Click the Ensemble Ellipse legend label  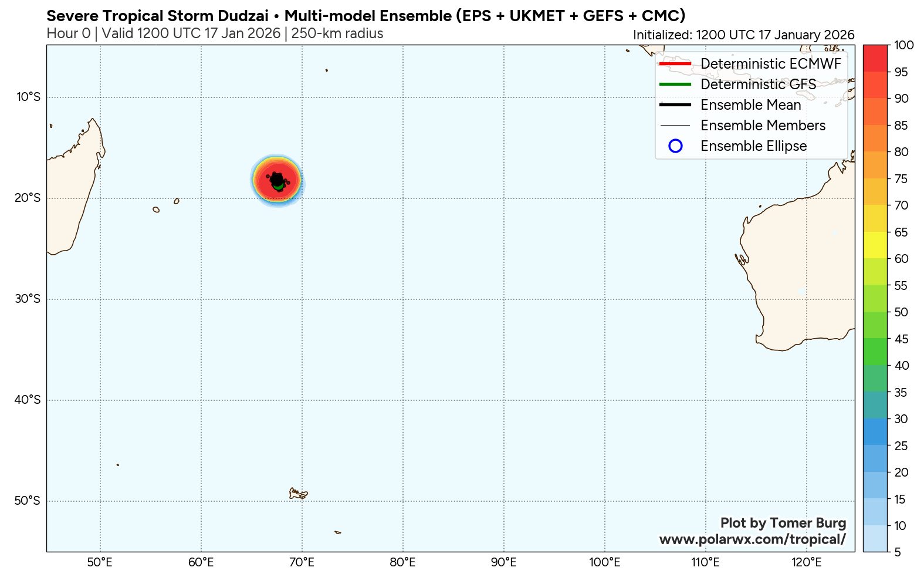click(x=753, y=146)
